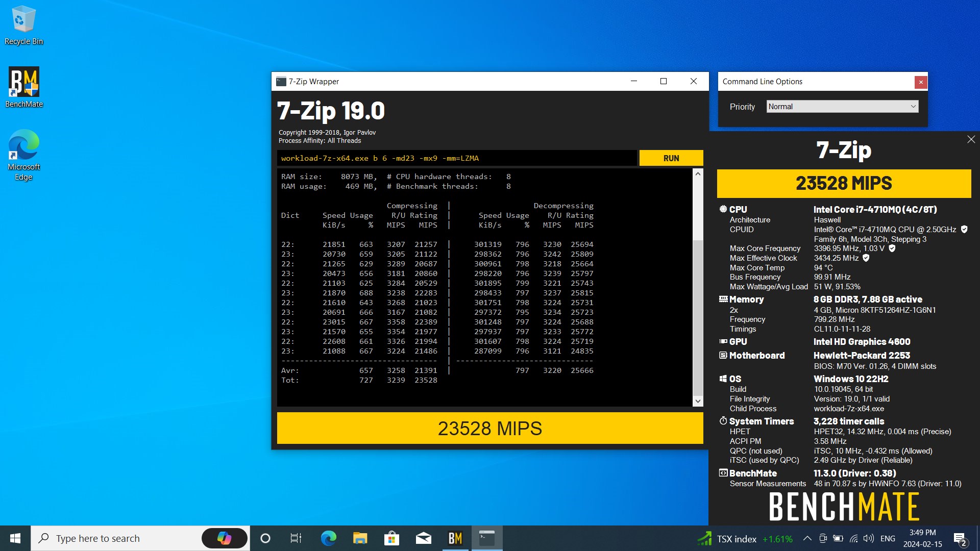
Task: Close the 7-Zip Wrapper window
Action: click(694, 81)
